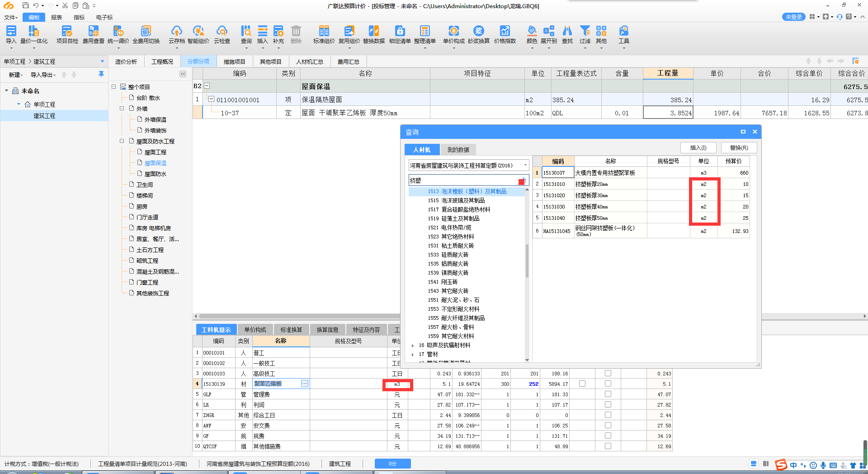Click the main table horizontal scrollbar

click(298, 316)
